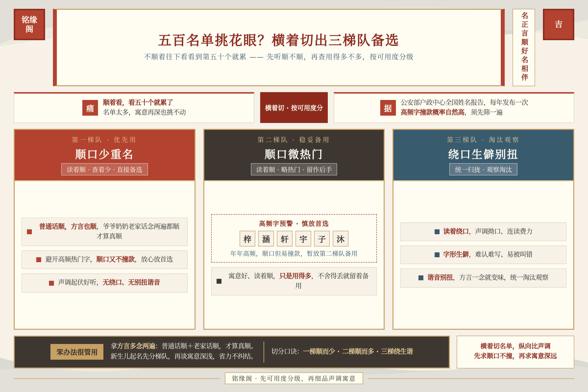This screenshot has height=392, width=588.
Task: Click the item 谐音别扭，方言一念就变味
Action: tap(483, 278)
